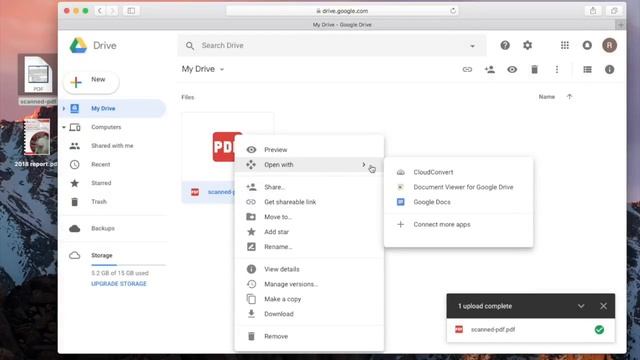The width and height of the screenshot is (640, 360).
Task: Click the New button
Action: (91, 82)
